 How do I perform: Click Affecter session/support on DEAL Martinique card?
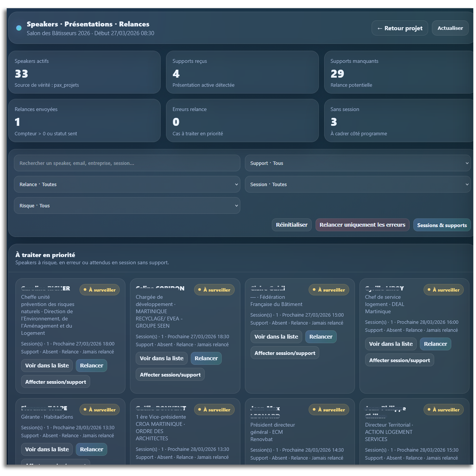(x=399, y=360)
